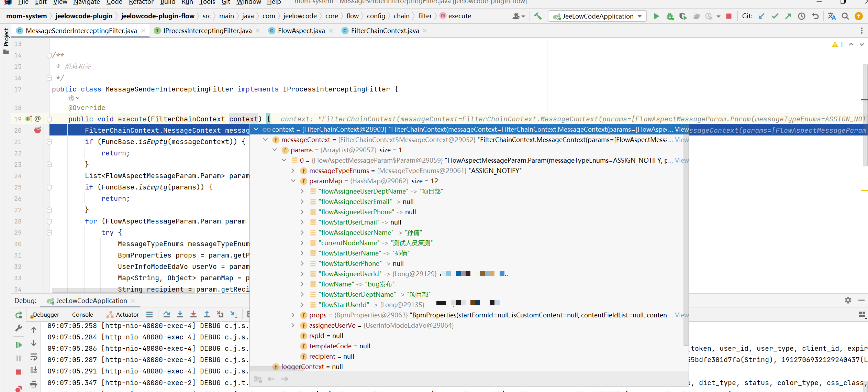Toggle soft-wrap in console sidebar
This screenshot has height=392, width=868.
pyautogui.click(x=34, y=357)
